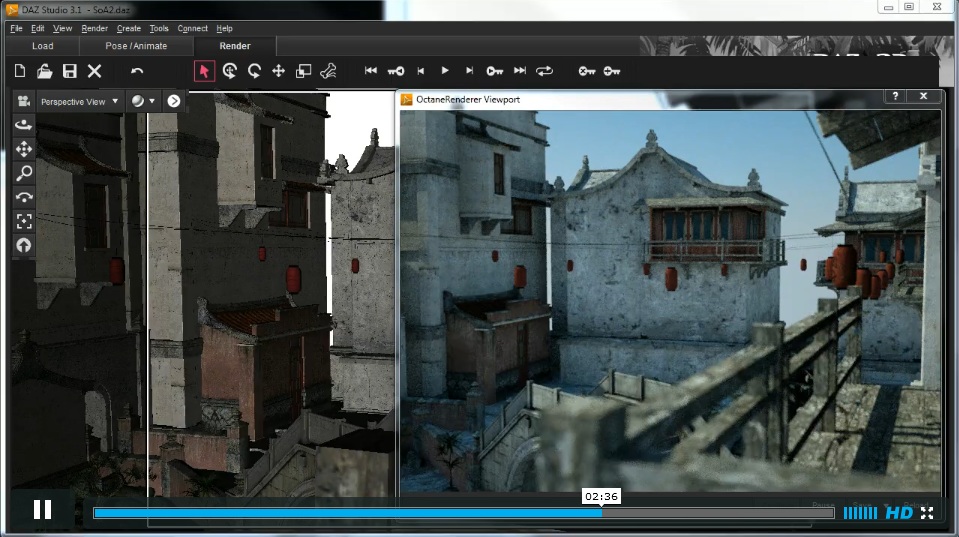
Task: Save the scene with floppy icon
Action: coord(70,71)
